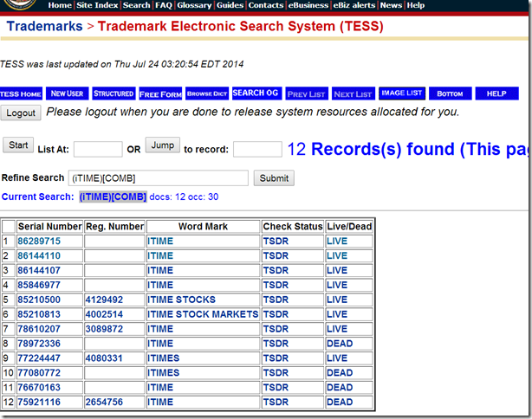This screenshot has width=532, height=419.
Task: Open serial number 86144107
Action: [x=39, y=270]
